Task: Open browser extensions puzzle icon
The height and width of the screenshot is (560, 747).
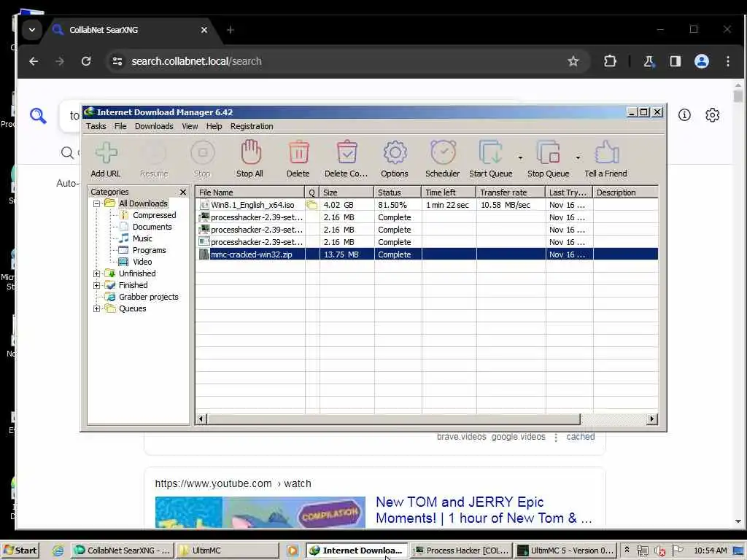Action: pos(610,61)
